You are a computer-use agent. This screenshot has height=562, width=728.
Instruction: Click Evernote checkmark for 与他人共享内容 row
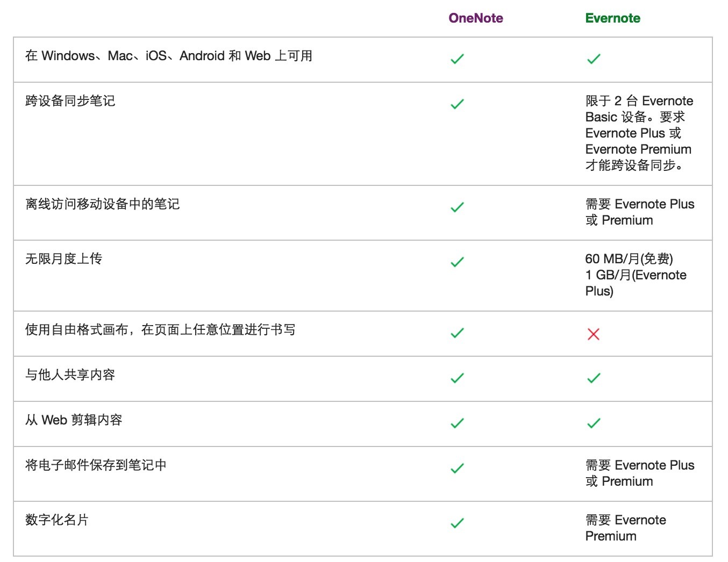pyautogui.click(x=594, y=378)
